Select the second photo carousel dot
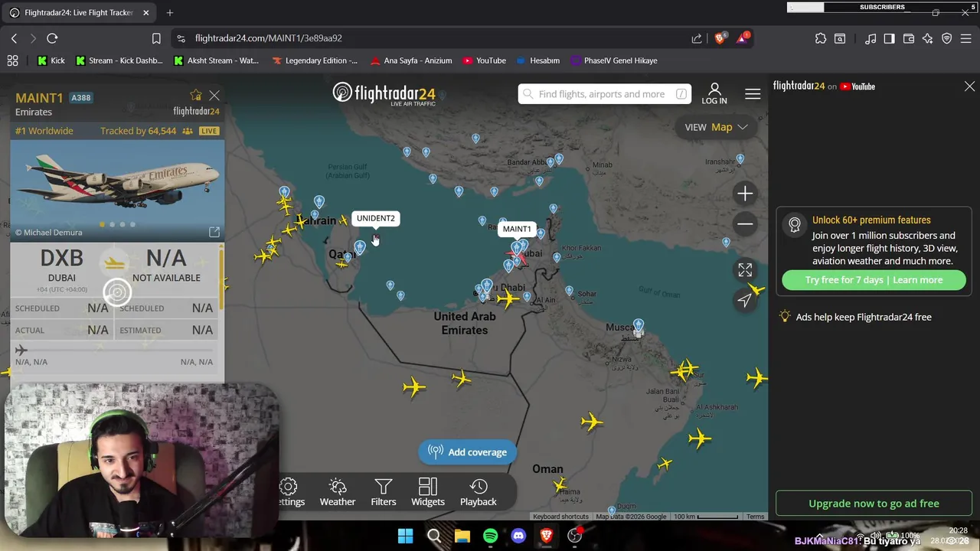 (113, 224)
